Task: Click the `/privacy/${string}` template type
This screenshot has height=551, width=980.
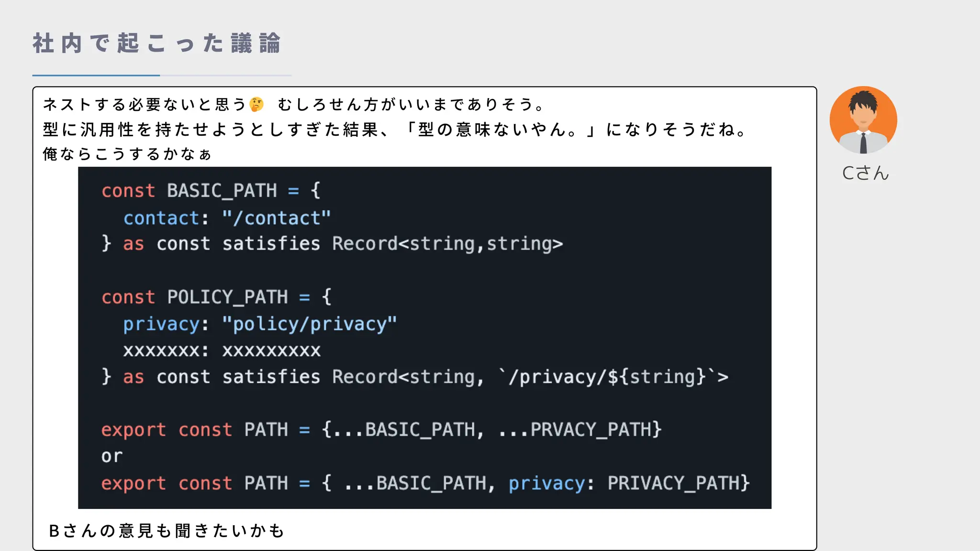Action: (x=607, y=377)
